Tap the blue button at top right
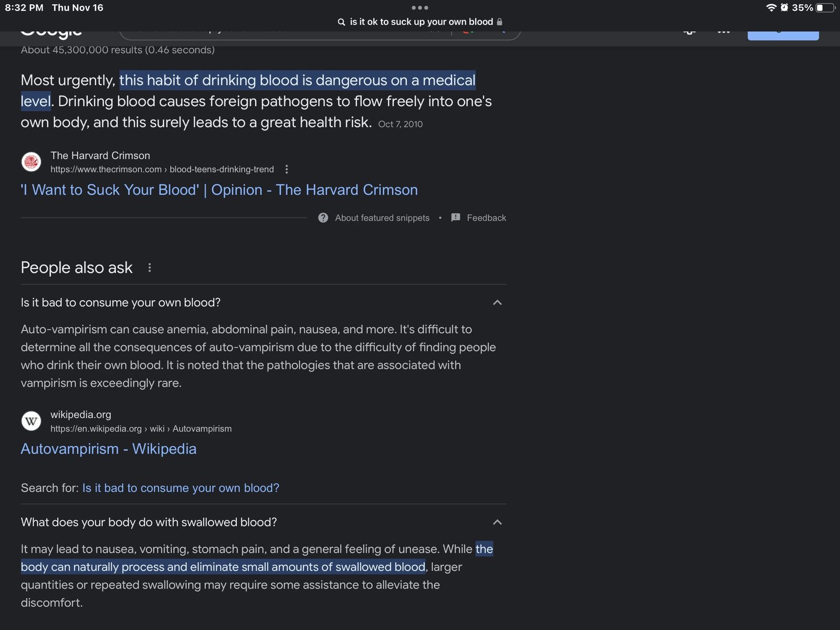Screen dimensions: 840x630 [x=783, y=35]
